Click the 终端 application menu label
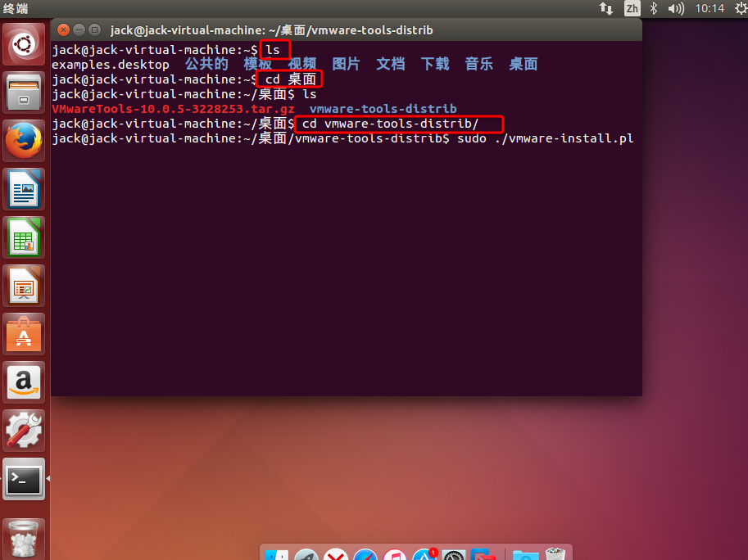Image resolution: width=748 pixels, height=560 pixels. point(16,8)
